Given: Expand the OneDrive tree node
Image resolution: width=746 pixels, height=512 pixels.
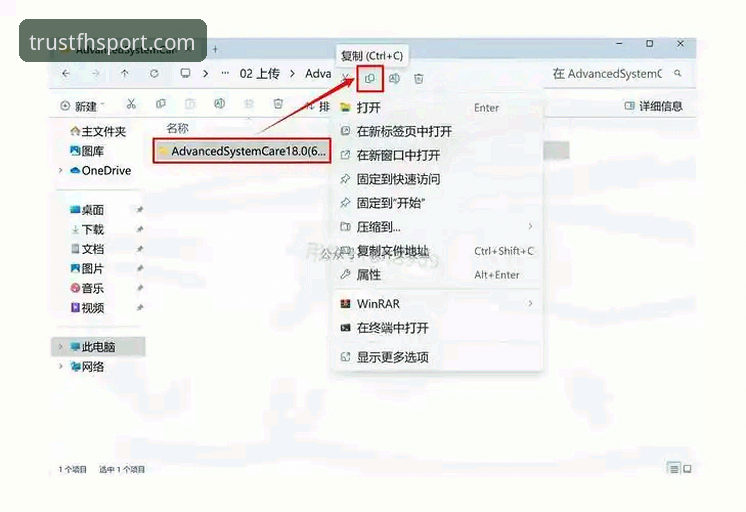Looking at the screenshot, I should point(60,170).
